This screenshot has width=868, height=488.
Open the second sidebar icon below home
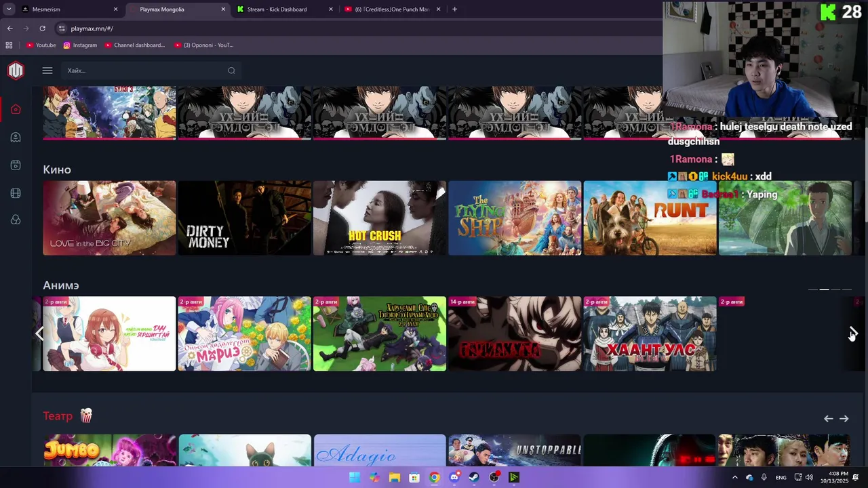pyautogui.click(x=16, y=137)
